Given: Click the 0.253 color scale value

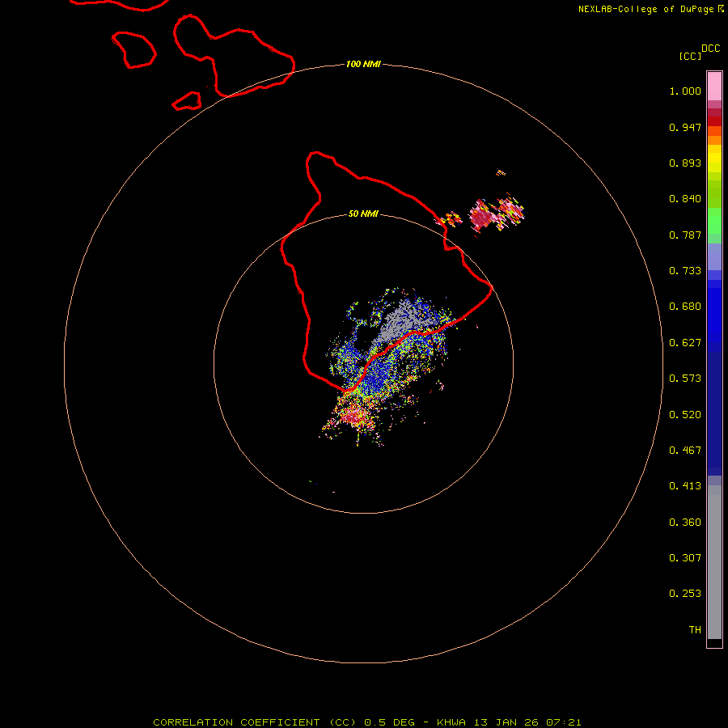Looking at the screenshot, I should [685, 594].
